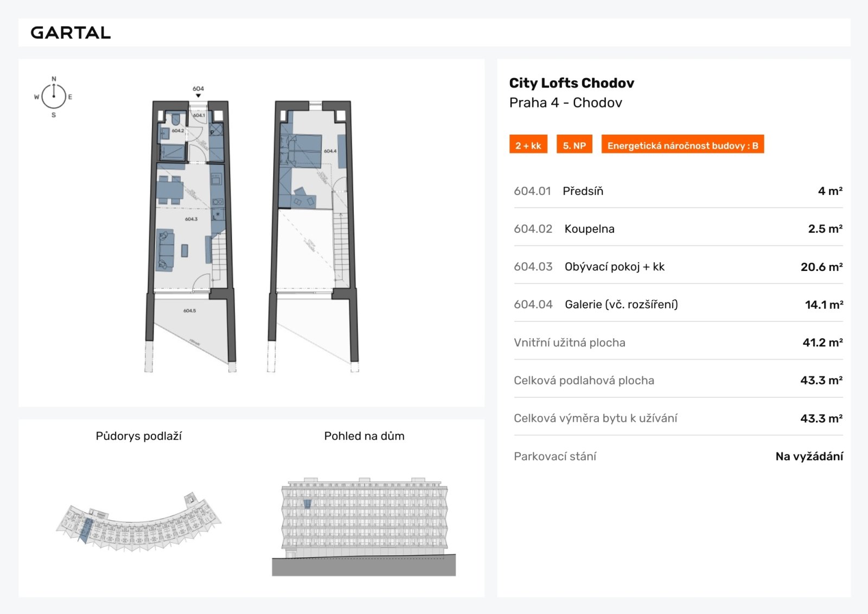Screen dimensions: 868x614
Task: Click the Energetická náročnost budovy tag
Action: coord(682,145)
